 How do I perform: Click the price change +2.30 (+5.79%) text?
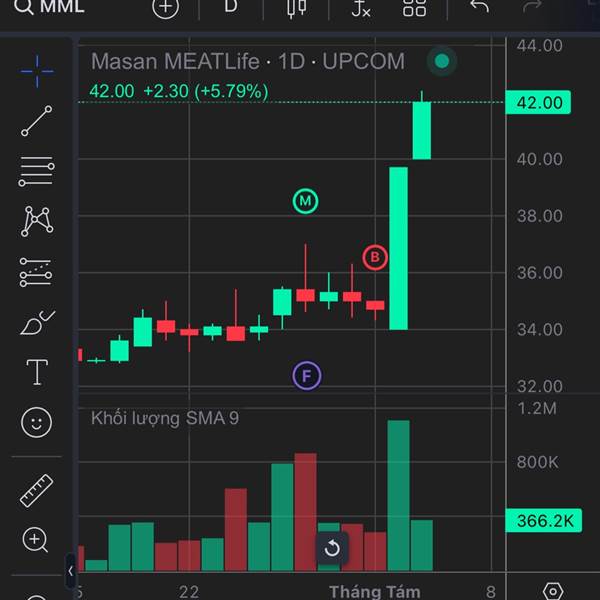[206, 91]
